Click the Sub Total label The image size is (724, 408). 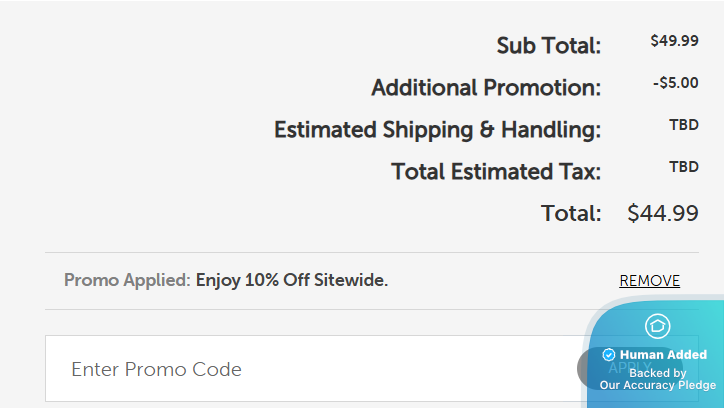tap(549, 45)
